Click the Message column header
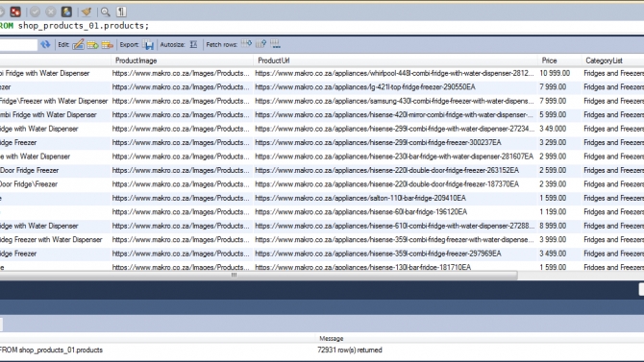The image size is (644, 362). click(x=331, y=339)
